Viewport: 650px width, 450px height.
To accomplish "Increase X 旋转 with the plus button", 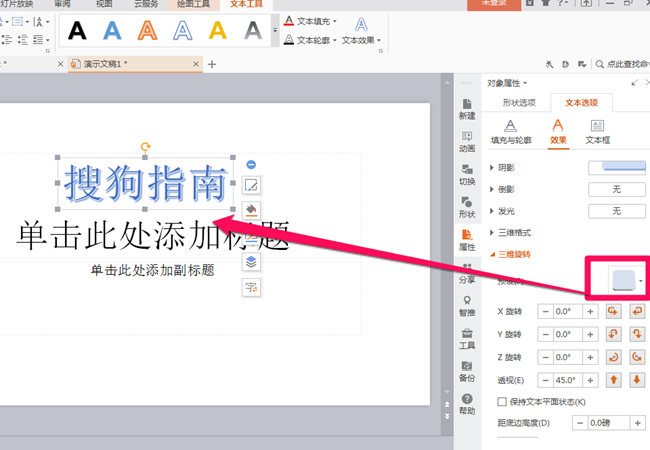I will click(590, 311).
